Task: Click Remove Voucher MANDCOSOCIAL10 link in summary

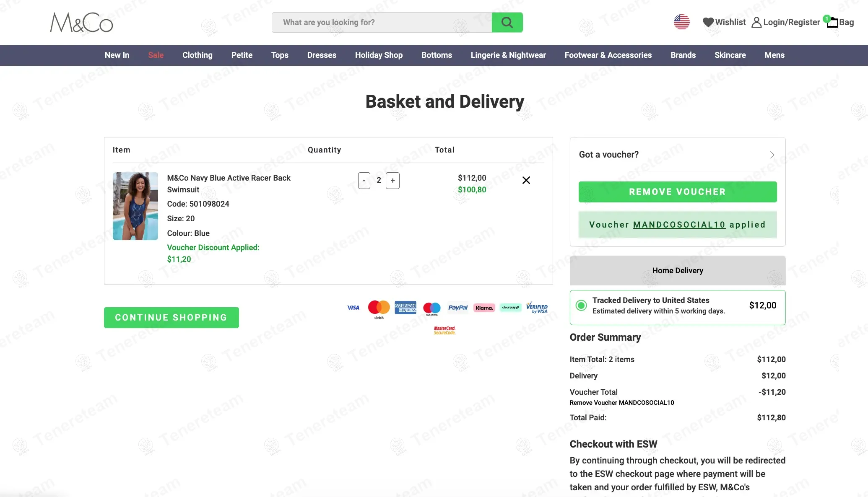Action: (622, 403)
